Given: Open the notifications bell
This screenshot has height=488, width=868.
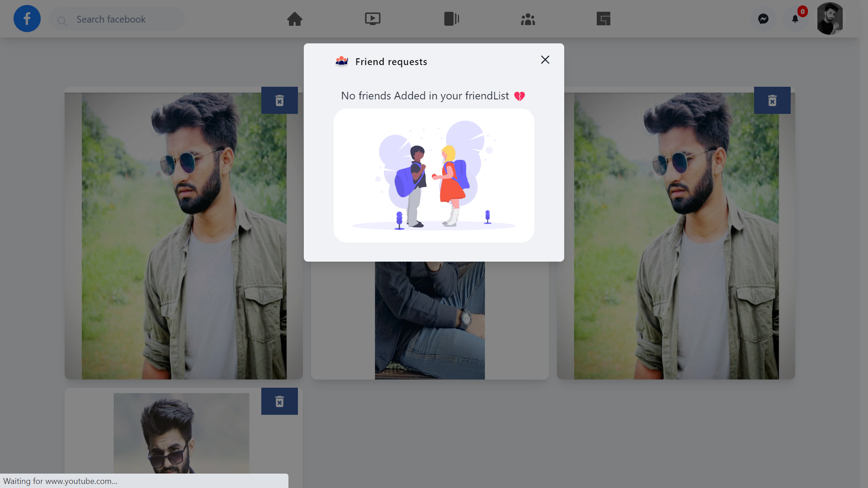Looking at the screenshot, I should pyautogui.click(x=796, y=19).
